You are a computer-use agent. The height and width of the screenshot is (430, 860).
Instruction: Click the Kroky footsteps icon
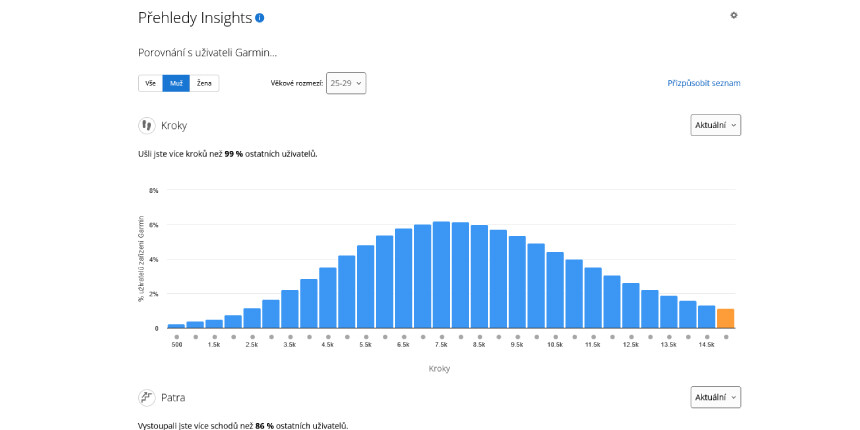click(x=146, y=126)
